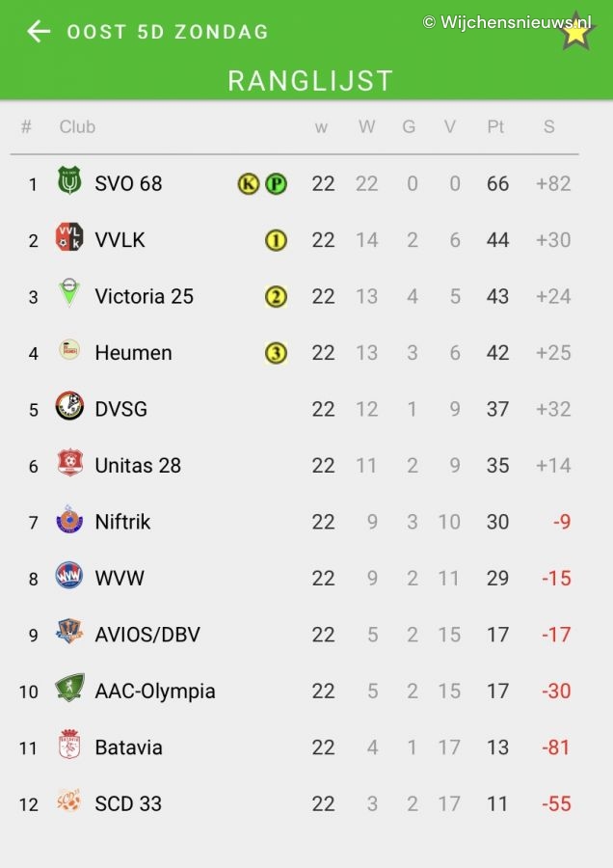Tap the Unitas 28 red crest
This screenshot has height=868, width=613.
pyautogui.click(x=69, y=464)
